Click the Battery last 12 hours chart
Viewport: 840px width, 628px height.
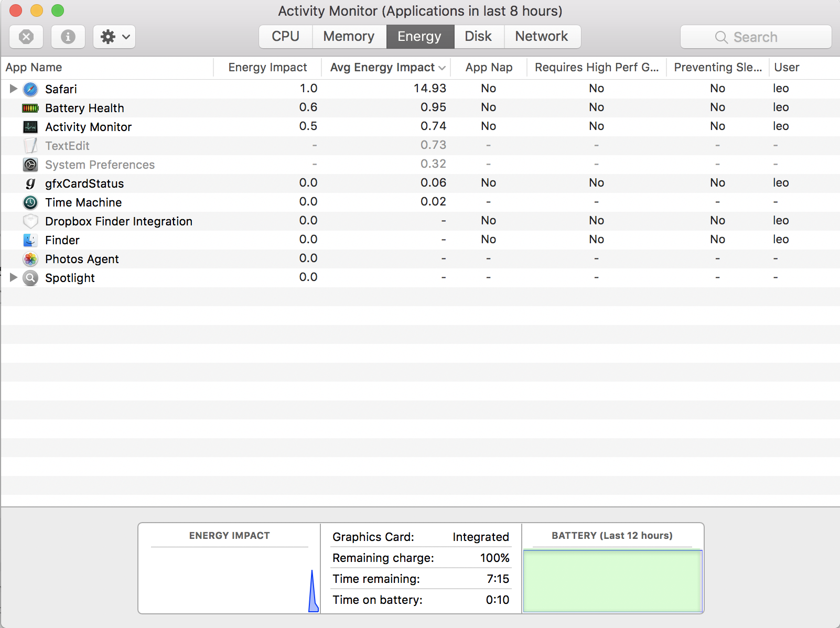[612, 581]
